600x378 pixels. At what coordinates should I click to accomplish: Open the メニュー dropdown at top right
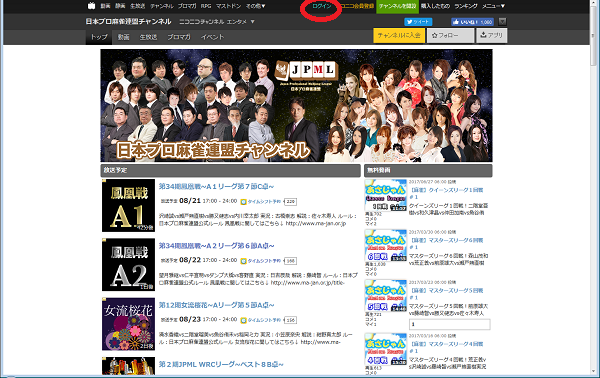[493, 6]
